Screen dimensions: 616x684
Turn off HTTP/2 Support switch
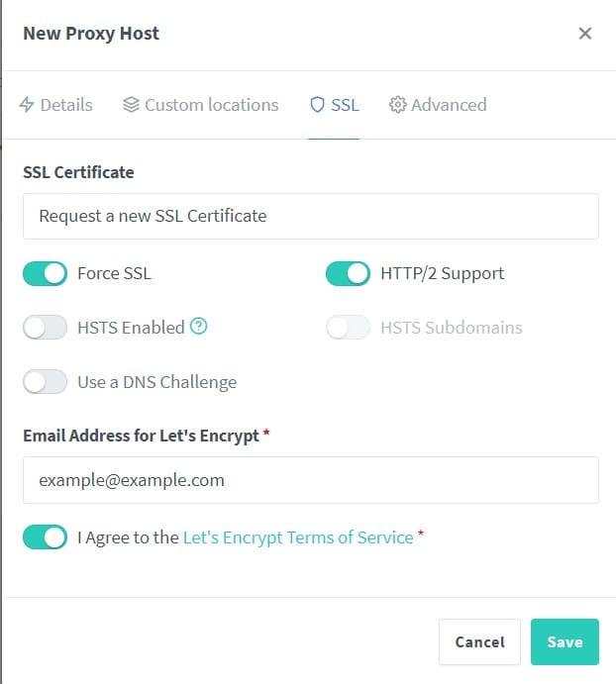tap(348, 273)
